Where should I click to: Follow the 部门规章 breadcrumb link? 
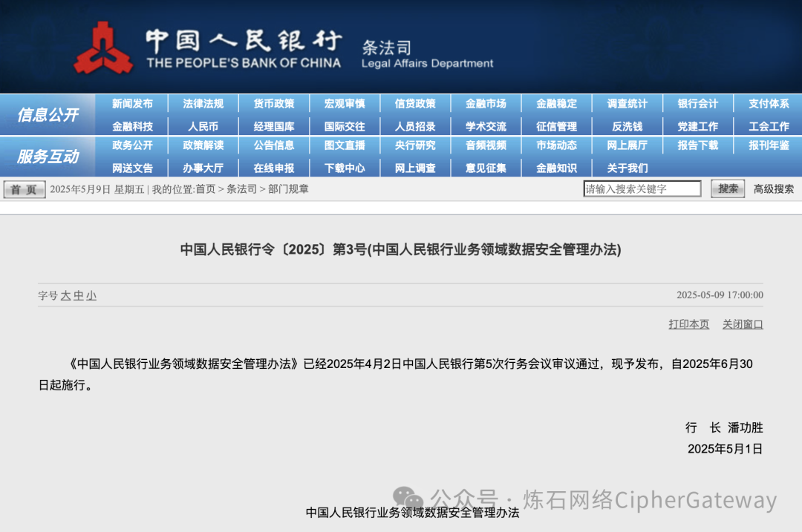coord(288,189)
